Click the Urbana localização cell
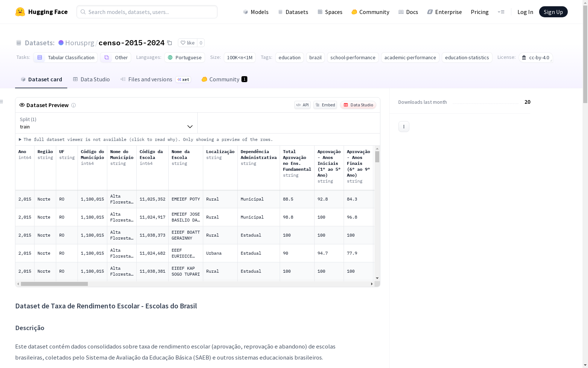 coord(220,253)
